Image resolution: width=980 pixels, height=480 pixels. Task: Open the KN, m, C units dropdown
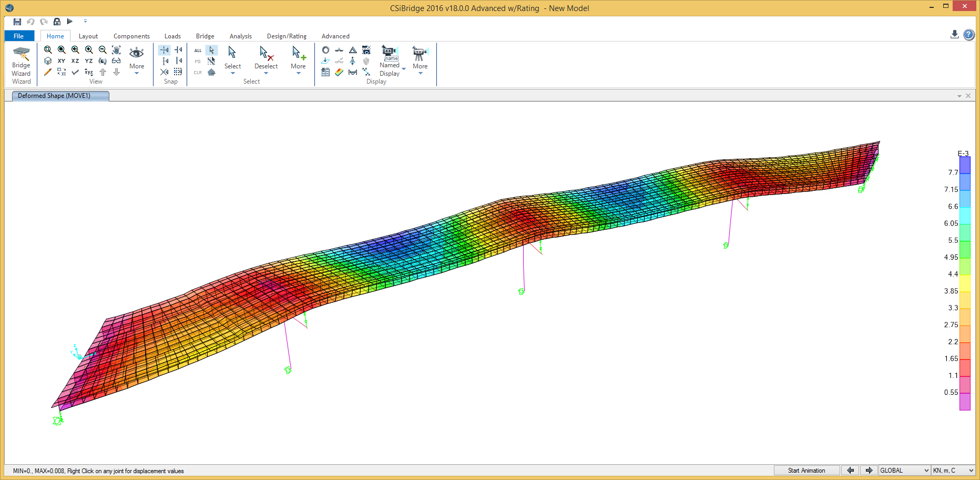[953, 471]
